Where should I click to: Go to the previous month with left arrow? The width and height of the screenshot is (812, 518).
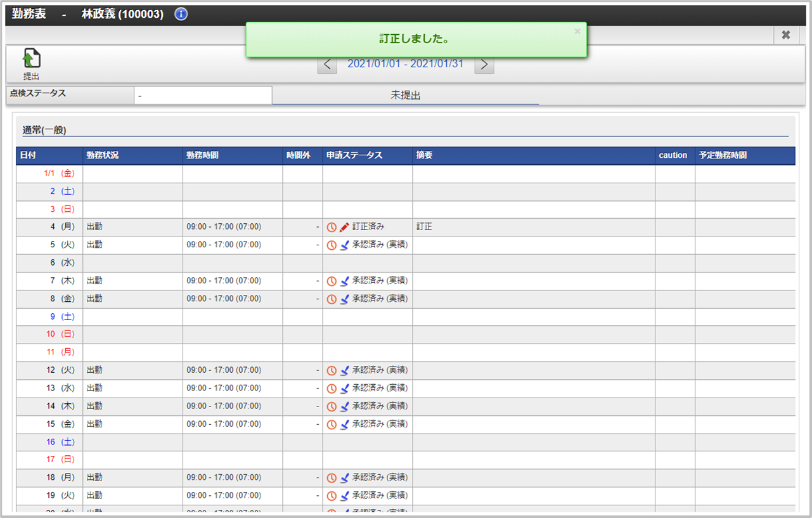coord(327,64)
